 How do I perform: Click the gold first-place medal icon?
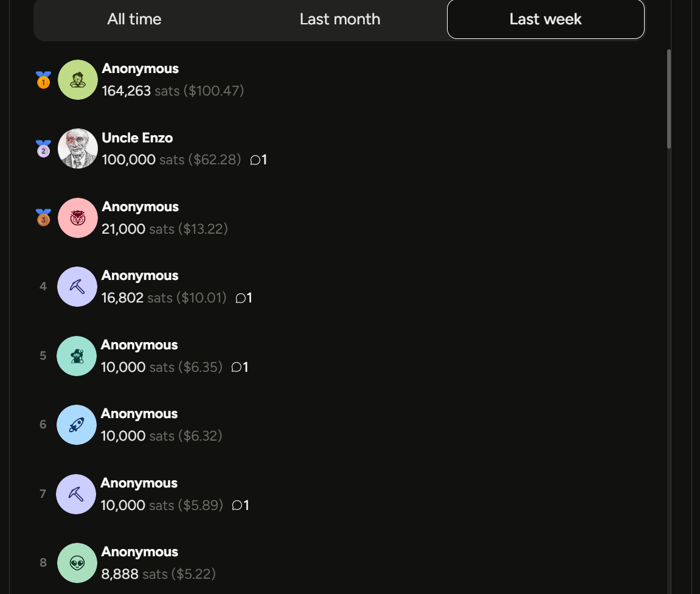pos(43,80)
